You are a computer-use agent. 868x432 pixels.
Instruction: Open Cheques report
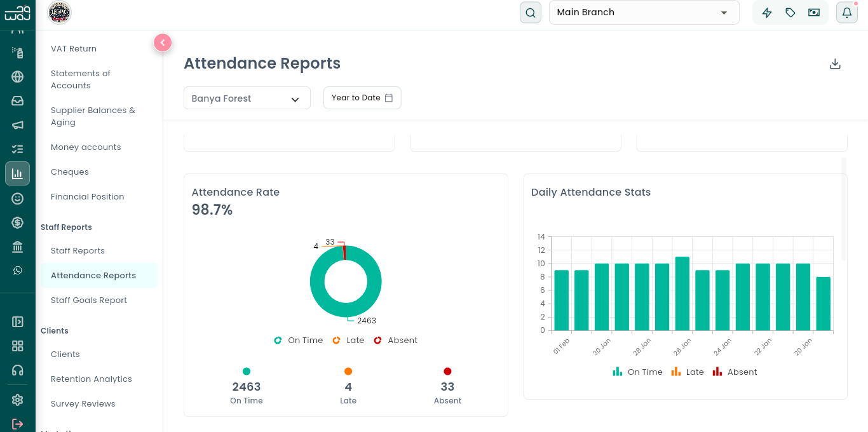click(x=70, y=172)
